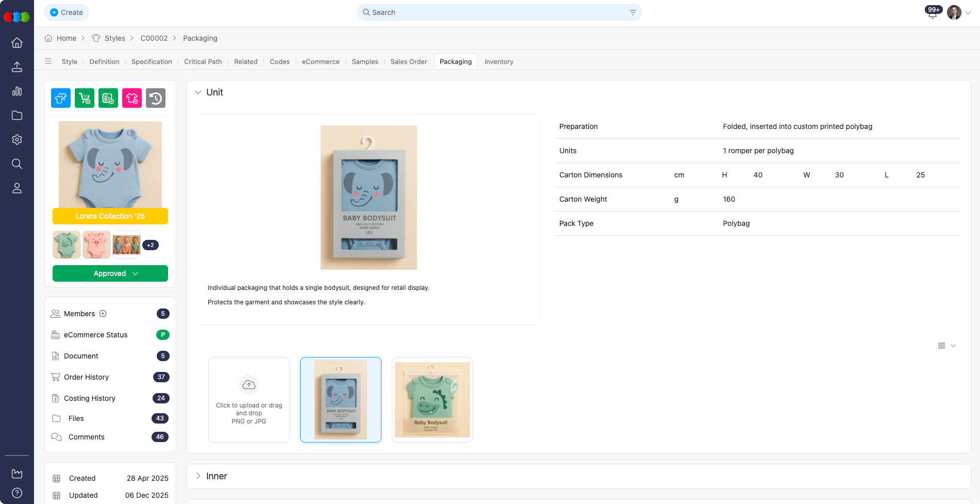The image size is (980, 504).
Task: Open notifications bell with 99+ badge
Action: pos(932,13)
